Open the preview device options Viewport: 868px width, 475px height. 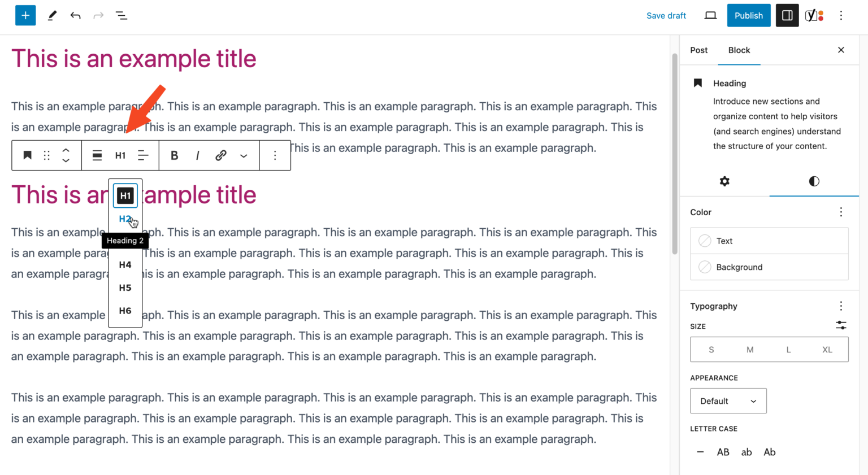tap(710, 15)
